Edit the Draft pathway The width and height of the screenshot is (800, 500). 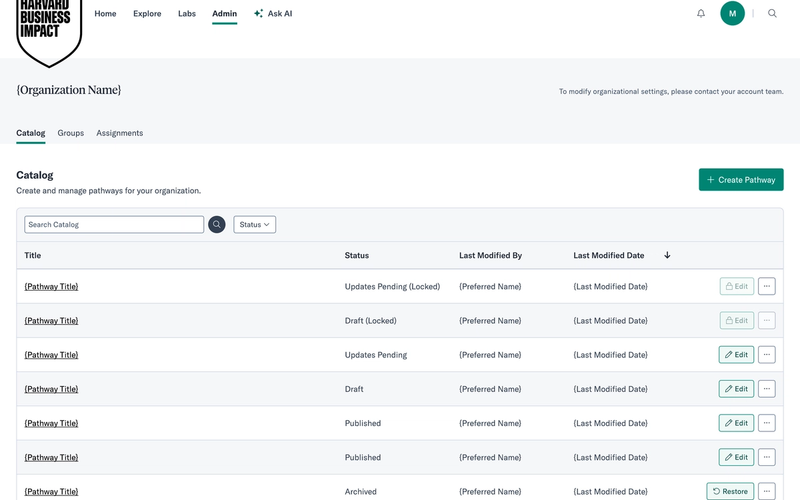coord(736,389)
